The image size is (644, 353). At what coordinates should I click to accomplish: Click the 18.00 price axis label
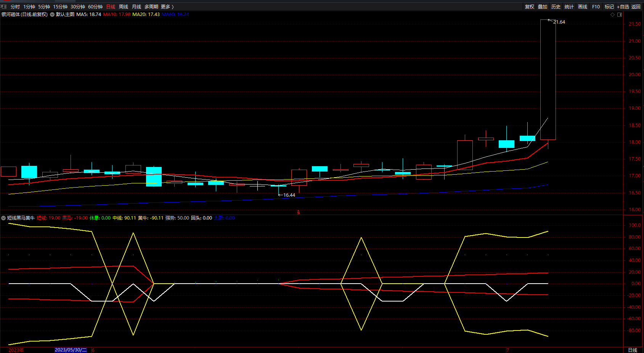coord(635,142)
